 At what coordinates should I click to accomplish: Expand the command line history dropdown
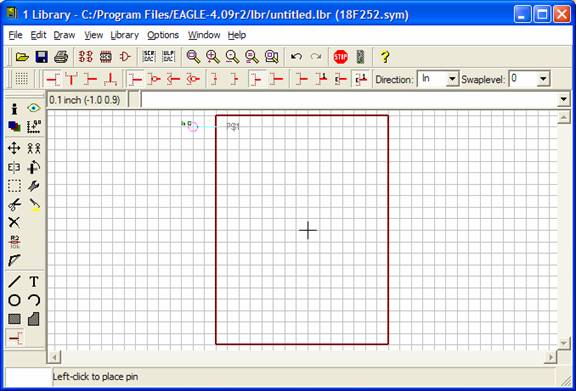click(564, 100)
